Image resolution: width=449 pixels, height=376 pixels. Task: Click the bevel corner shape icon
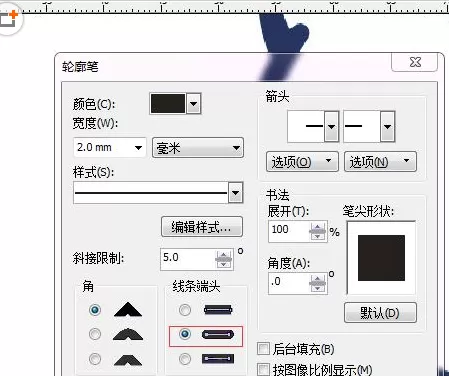(x=128, y=360)
